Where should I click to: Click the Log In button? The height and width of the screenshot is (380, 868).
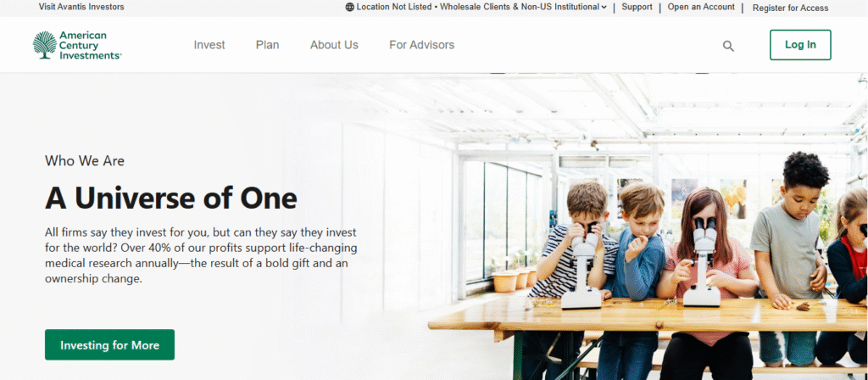coord(800,45)
